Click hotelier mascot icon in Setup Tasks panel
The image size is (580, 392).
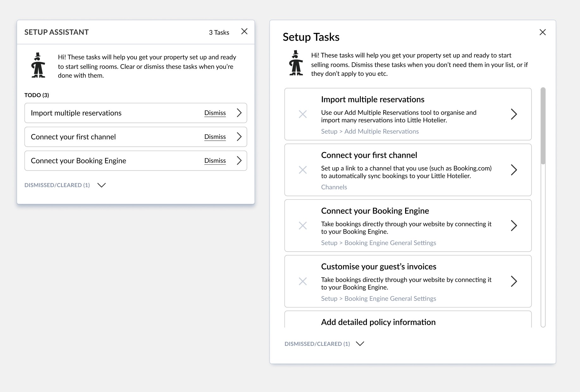pos(296,63)
